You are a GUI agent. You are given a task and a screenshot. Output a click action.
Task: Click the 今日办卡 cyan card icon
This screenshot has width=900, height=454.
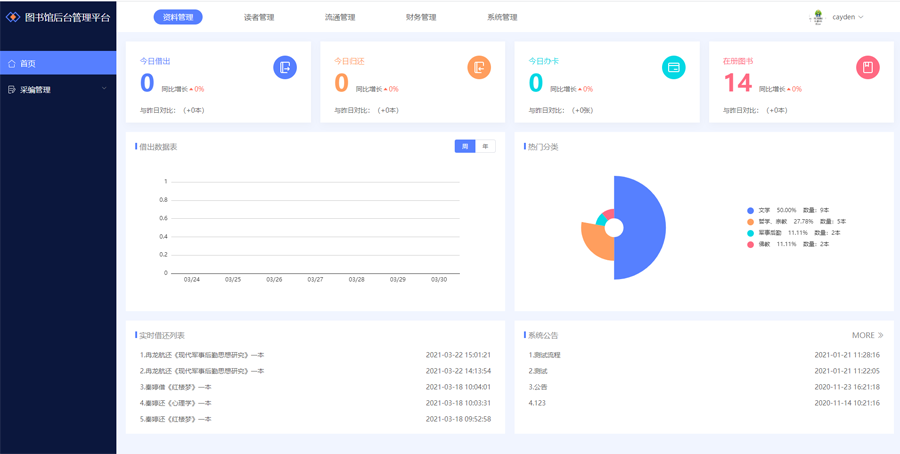673,67
